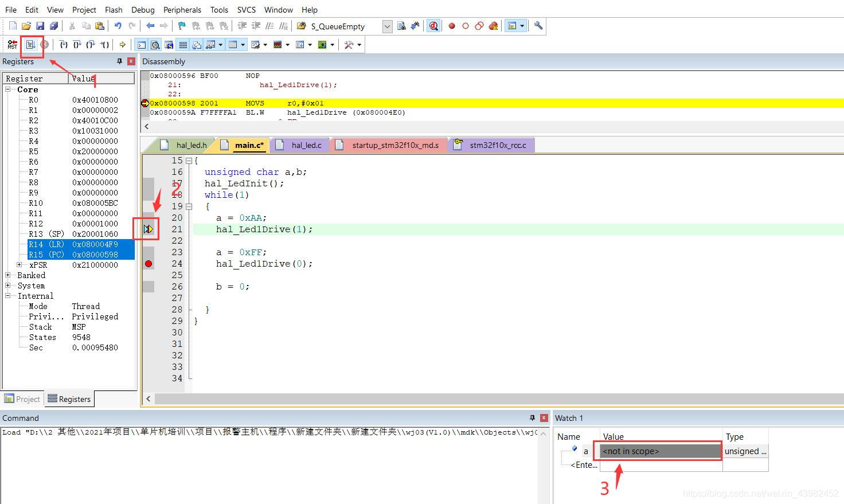Click the Step Over braces icon

point(77,44)
